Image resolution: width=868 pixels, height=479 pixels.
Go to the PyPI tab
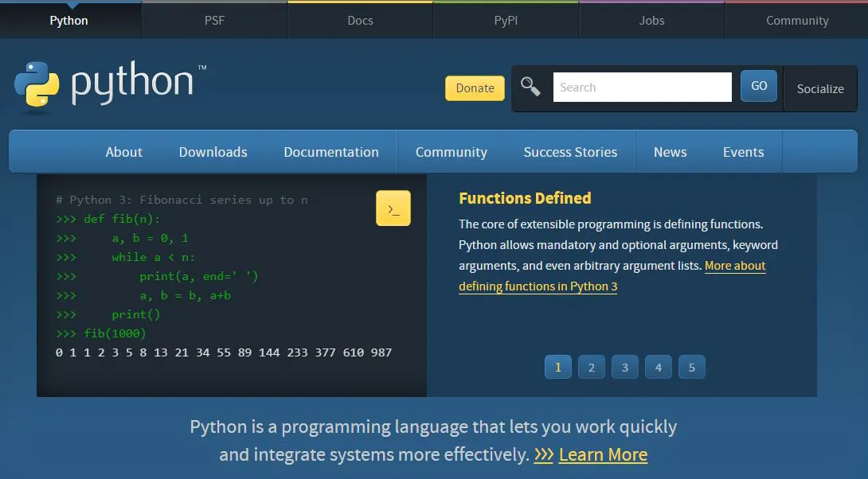pos(505,20)
